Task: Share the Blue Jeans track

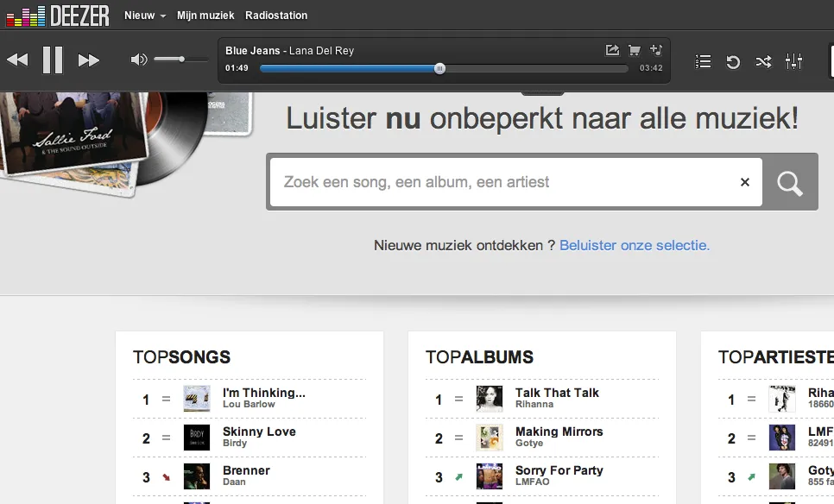Action: (x=612, y=50)
